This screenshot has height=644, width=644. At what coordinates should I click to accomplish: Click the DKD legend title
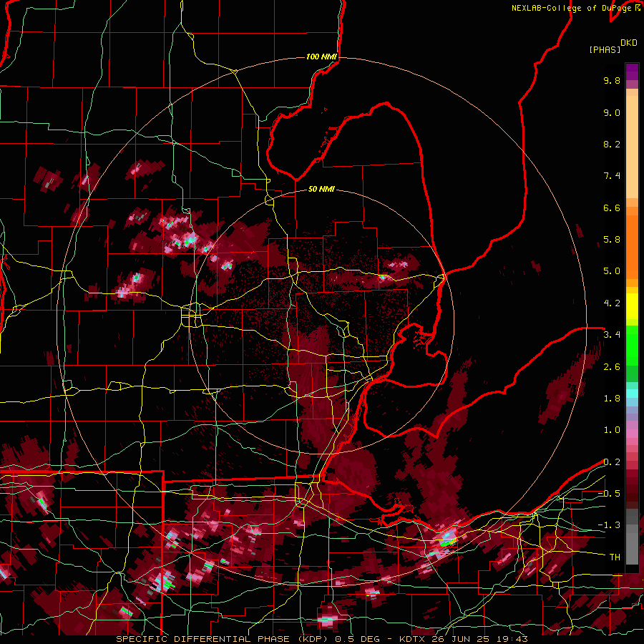pos(629,43)
